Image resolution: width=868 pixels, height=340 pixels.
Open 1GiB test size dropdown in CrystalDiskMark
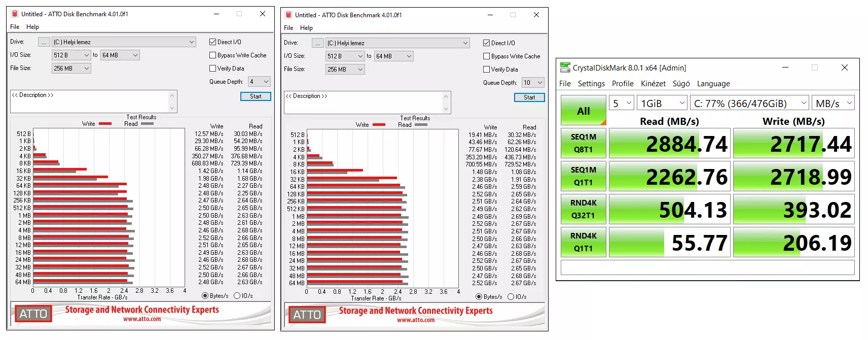coord(662,104)
